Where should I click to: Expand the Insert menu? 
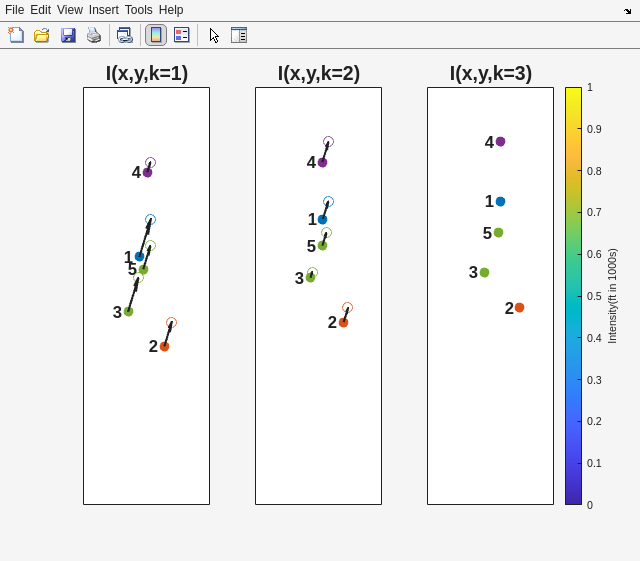103,10
